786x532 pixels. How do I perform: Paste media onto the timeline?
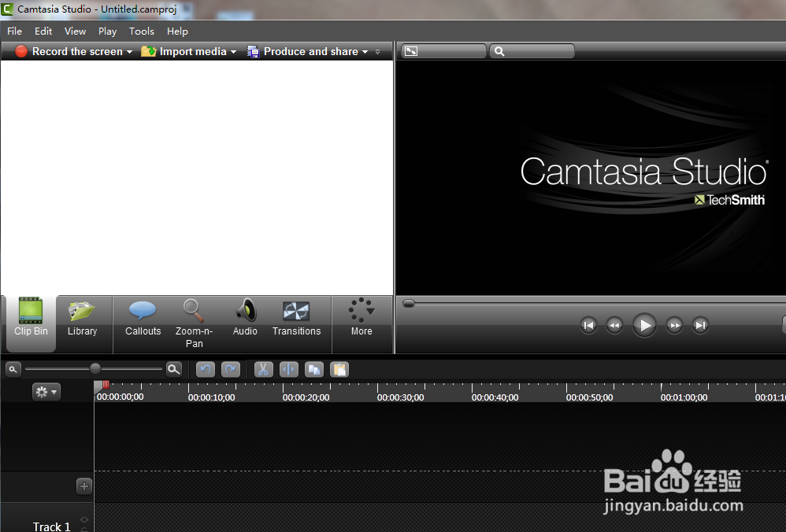[x=339, y=370]
